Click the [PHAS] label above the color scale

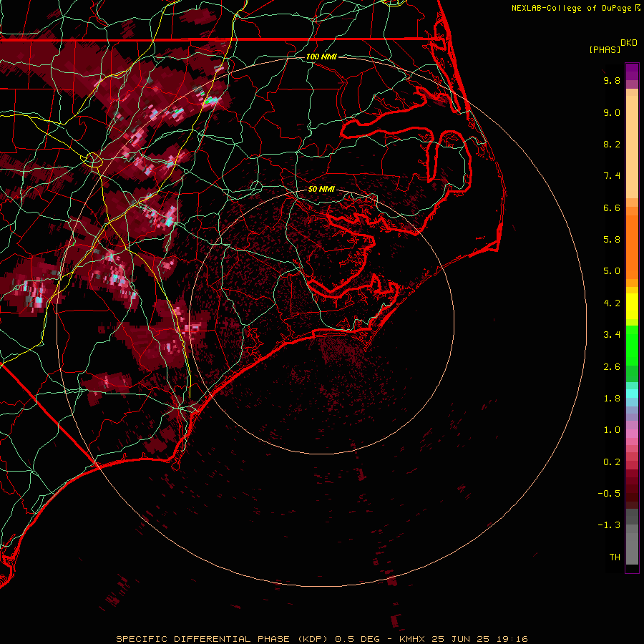(x=605, y=49)
